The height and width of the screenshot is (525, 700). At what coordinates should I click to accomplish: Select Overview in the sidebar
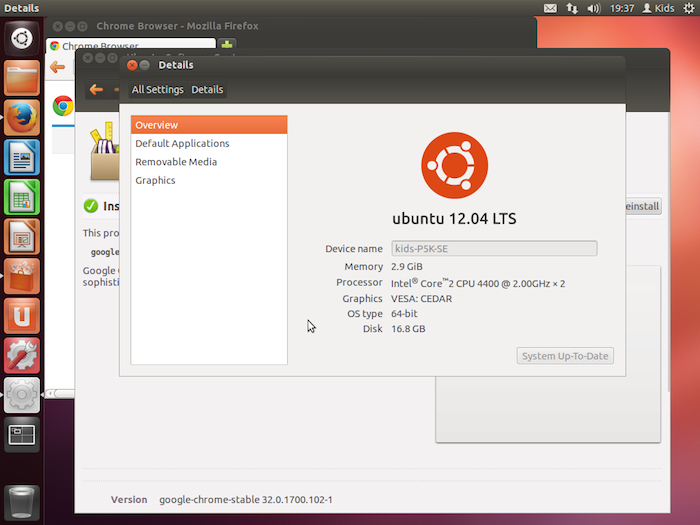point(209,125)
